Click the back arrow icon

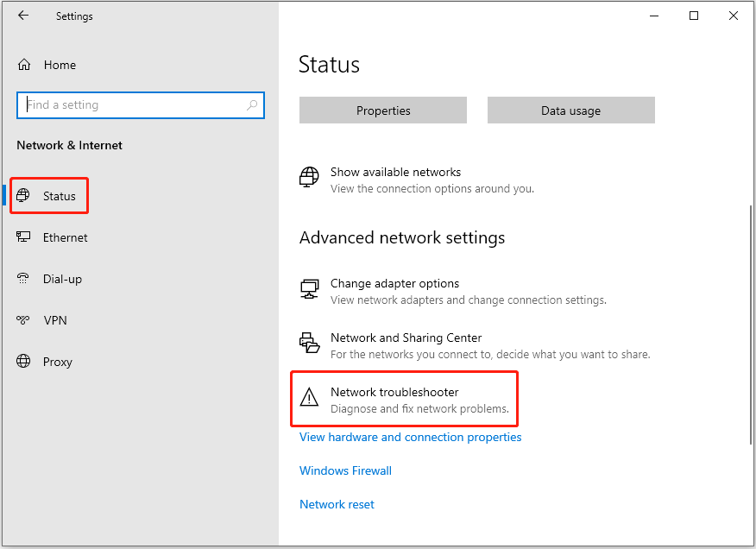23,16
